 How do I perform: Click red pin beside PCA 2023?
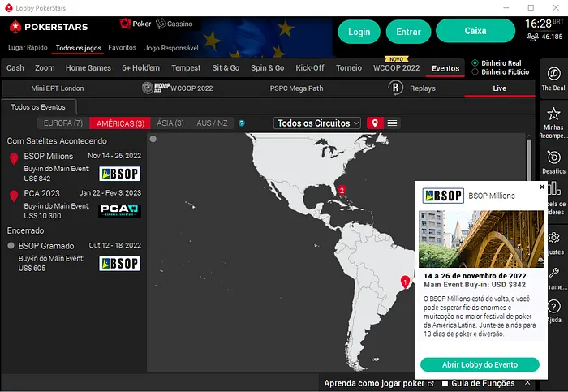click(x=14, y=196)
